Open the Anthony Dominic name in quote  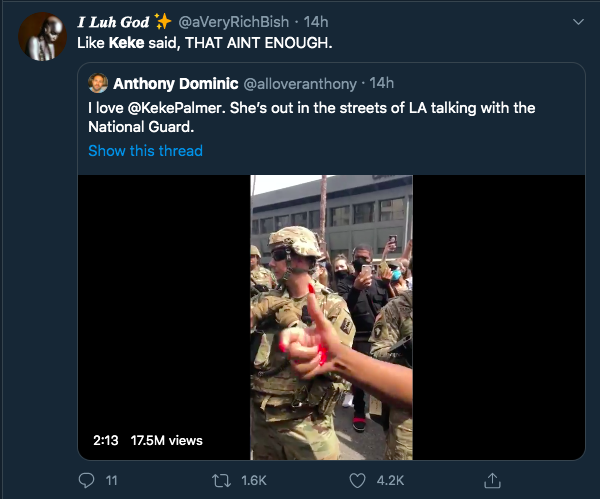pos(175,83)
